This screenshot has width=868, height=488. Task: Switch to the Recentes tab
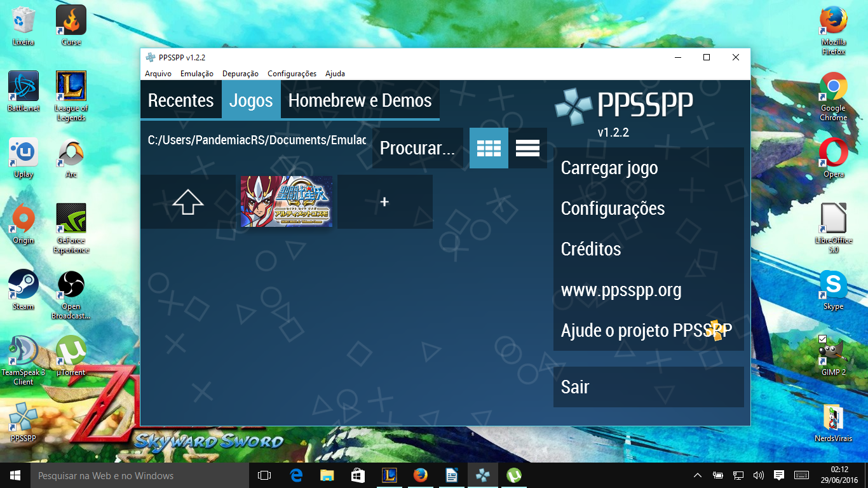[x=180, y=100]
